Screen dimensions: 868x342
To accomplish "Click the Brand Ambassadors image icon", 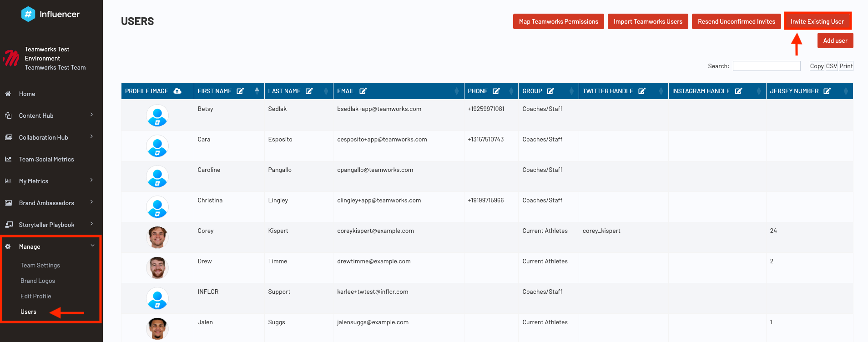I will click(8, 203).
